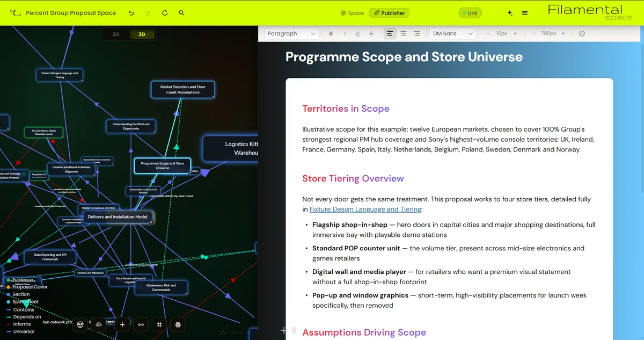Click the Territories in Scope heading
This screenshot has width=644, height=340.
click(x=346, y=108)
